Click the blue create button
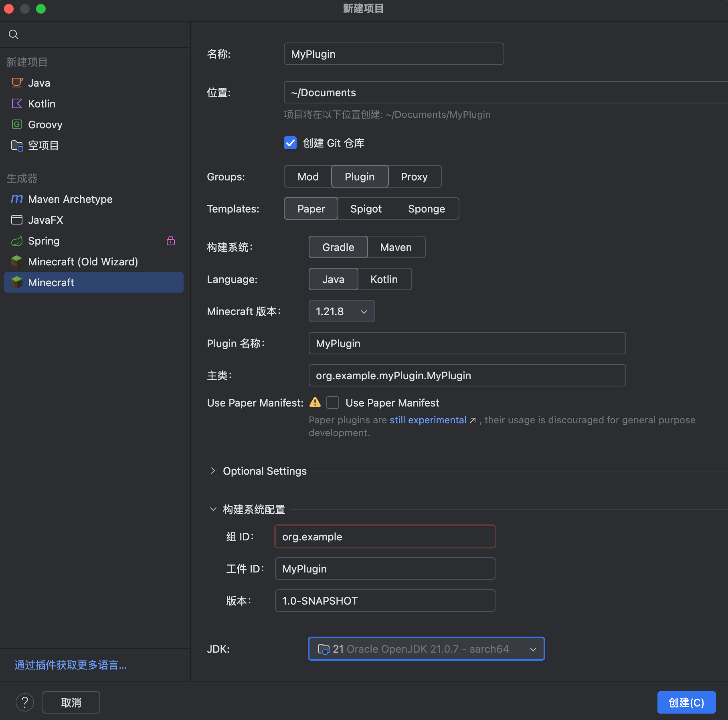 686,702
